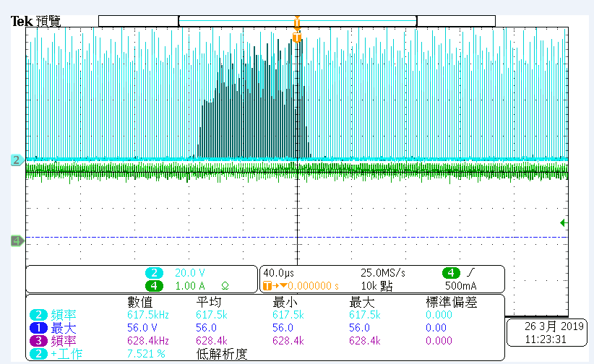Click the channel 2 ground marker on left edge
The height and width of the screenshot is (364, 594).
coord(17,160)
